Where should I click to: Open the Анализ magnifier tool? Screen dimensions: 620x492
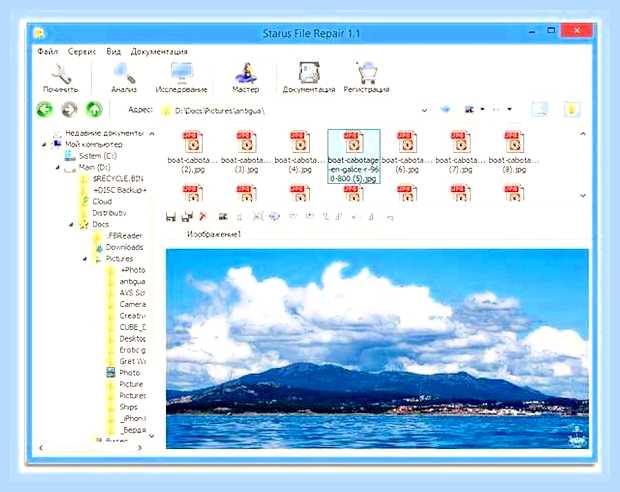[x=124, y=74]
